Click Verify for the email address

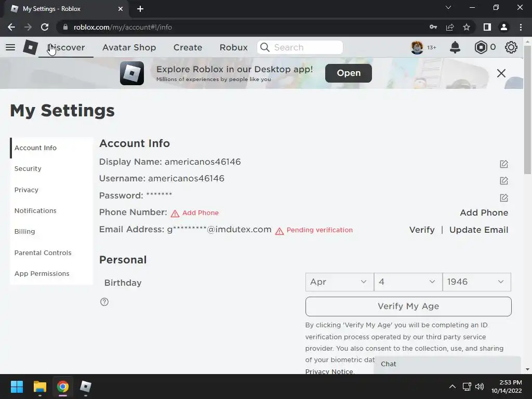click(422, 230)
